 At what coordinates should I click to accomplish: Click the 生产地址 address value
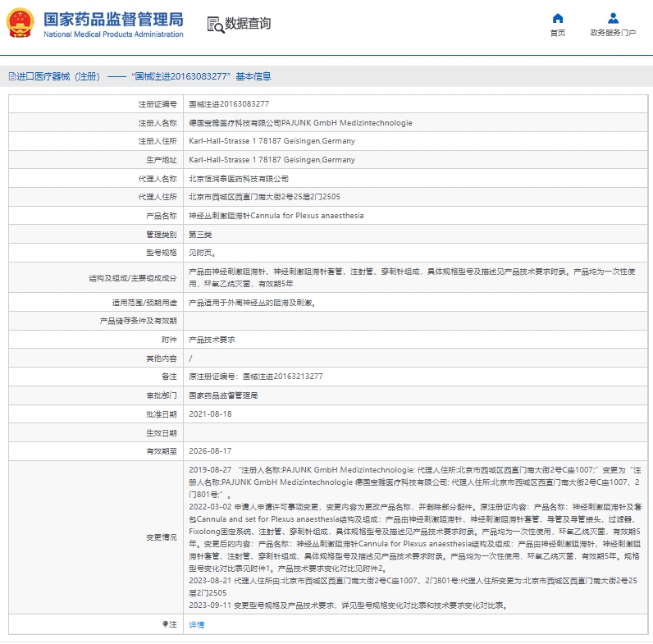coord(272,160)
